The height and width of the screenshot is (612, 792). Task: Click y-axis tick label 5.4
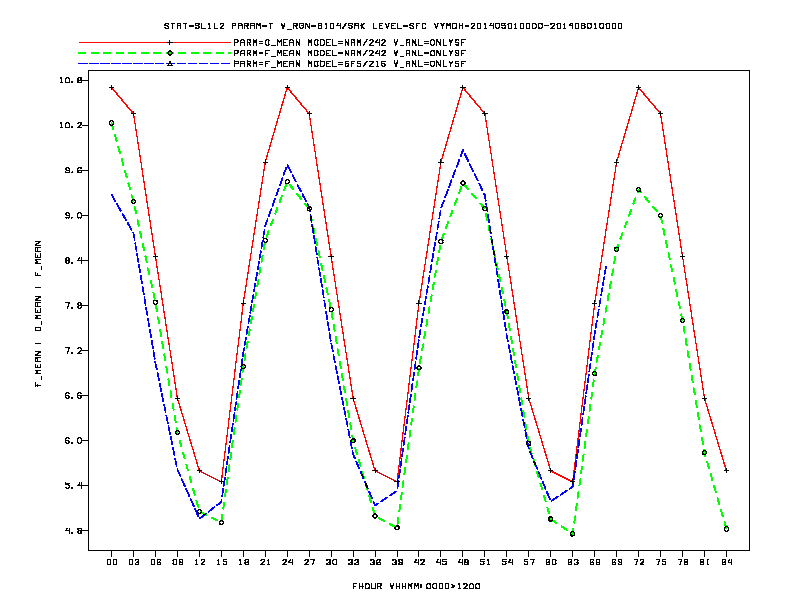click(74, 485)
